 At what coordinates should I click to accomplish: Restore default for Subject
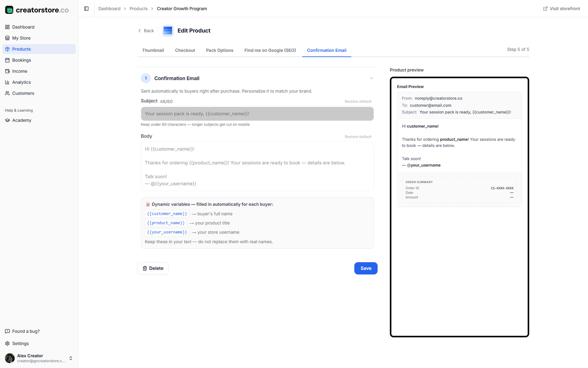(x=358, y=102)
